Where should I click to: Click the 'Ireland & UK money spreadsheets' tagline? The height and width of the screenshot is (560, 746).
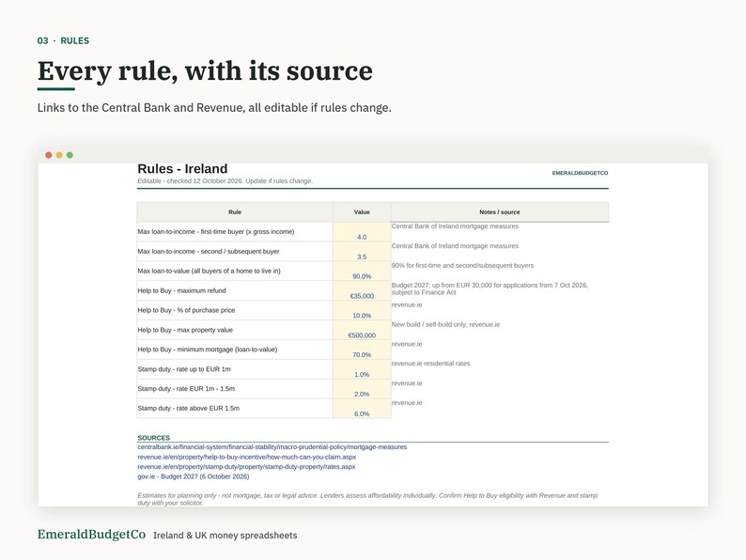[225, 536]
